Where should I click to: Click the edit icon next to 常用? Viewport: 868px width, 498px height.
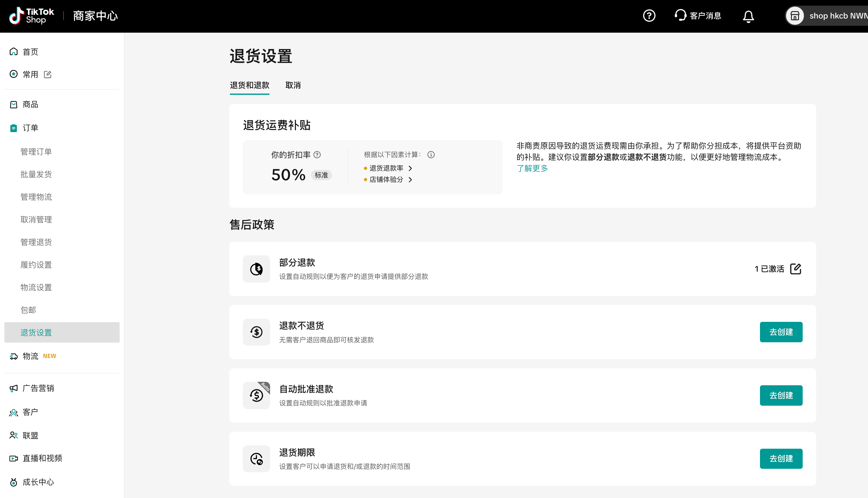click(x=47, y=74)
